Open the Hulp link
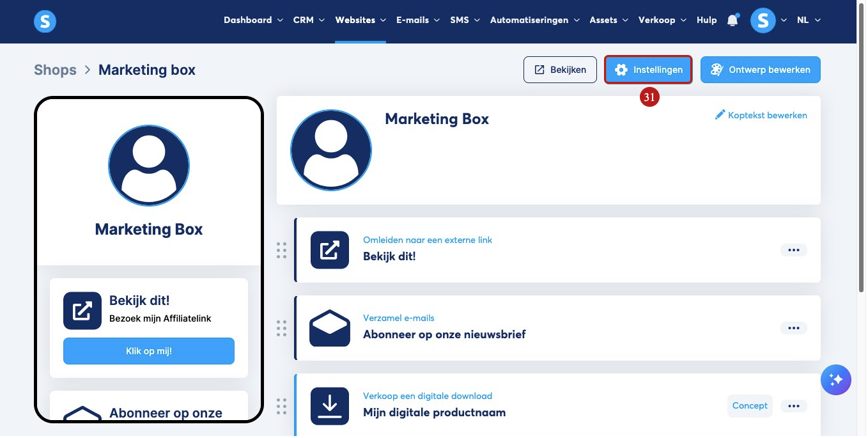868x438 pixels. pos(707,20)
